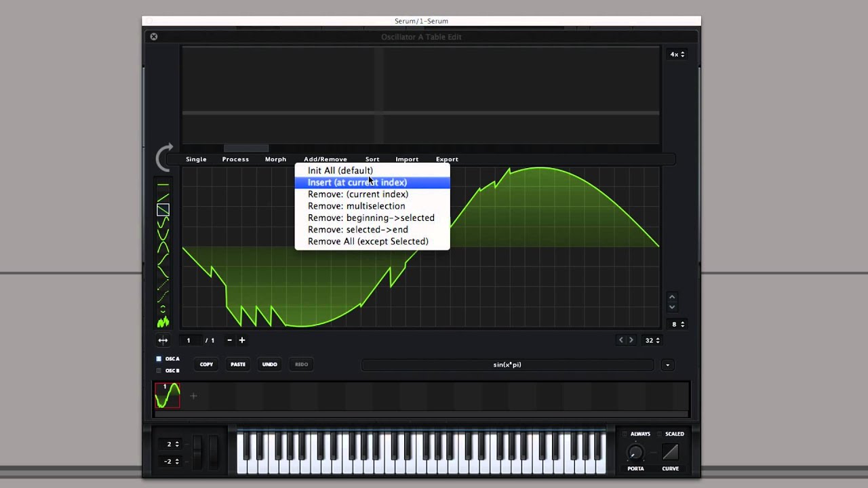Choose Init All (default) menu entry

[x=372, y=171]
